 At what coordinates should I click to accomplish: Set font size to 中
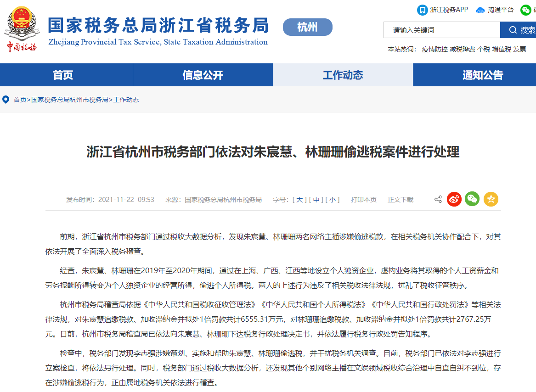(316, 200)
